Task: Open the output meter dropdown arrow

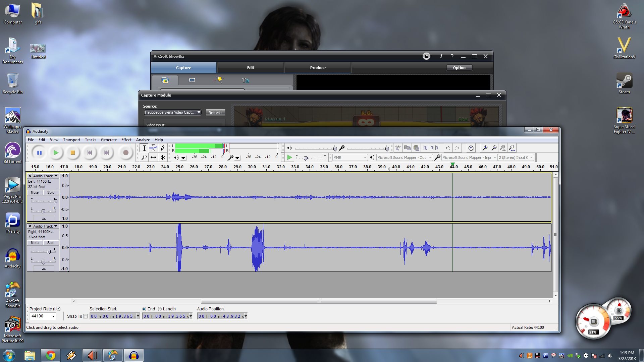Action: pos(183,158)
